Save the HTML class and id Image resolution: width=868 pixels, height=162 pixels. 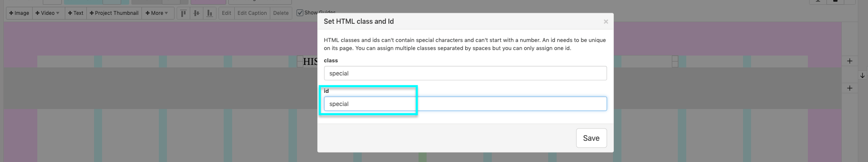click(591, 138)
